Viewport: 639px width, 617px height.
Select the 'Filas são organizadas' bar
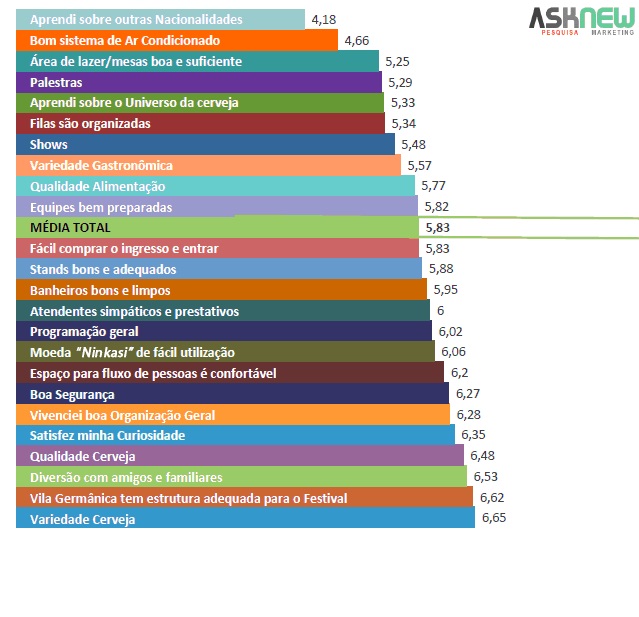[x=200, y=124]
